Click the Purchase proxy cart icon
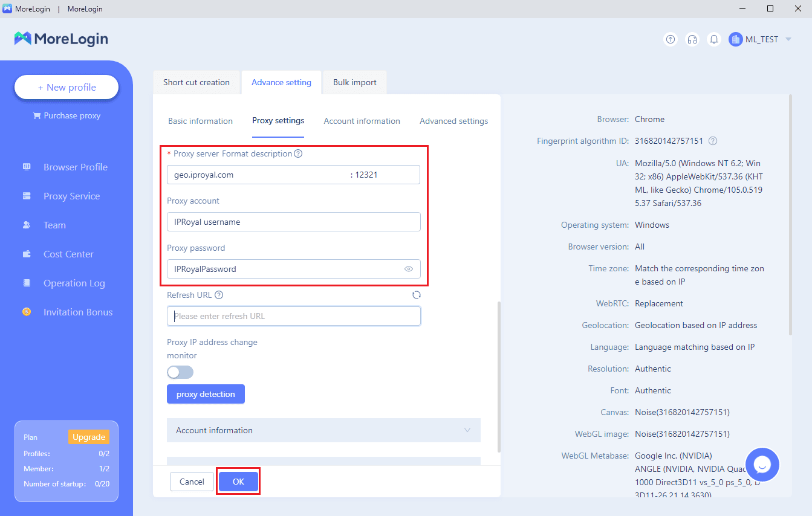This screenshot has height=516, width=812. 37,115
